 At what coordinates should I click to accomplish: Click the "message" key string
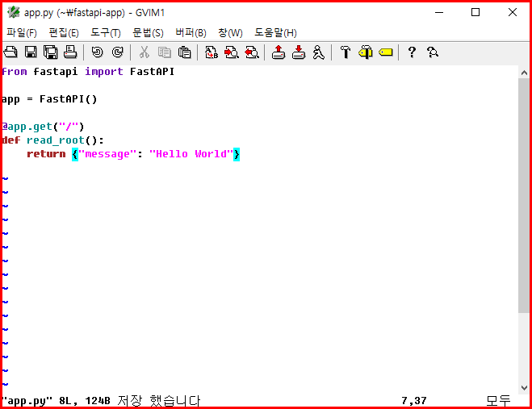click(x=107, y=154)
